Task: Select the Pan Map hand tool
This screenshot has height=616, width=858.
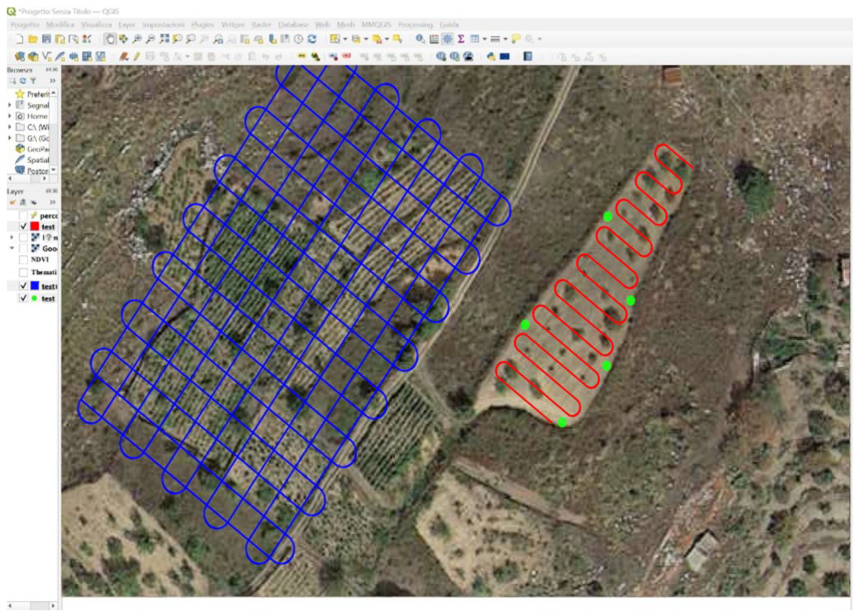Action: click(110, 39)
